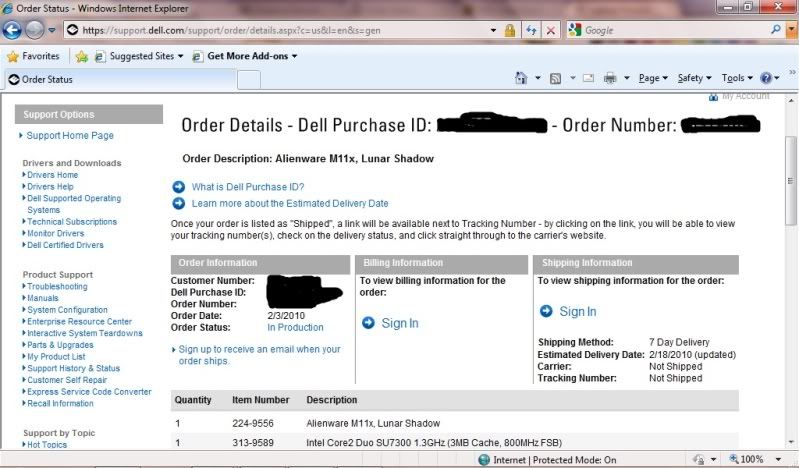Click the browser Forward arrow button
The height and width of the screenshot is (468, 799).
tap(35, 30)
